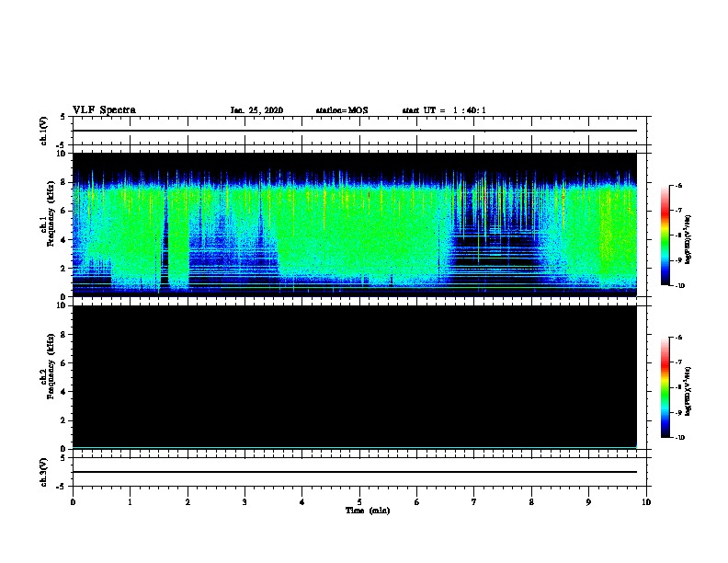Click time axis tick label "4"
Image resolution: width=728 pixels, height=563 pixels.
(x=302, y=502)
